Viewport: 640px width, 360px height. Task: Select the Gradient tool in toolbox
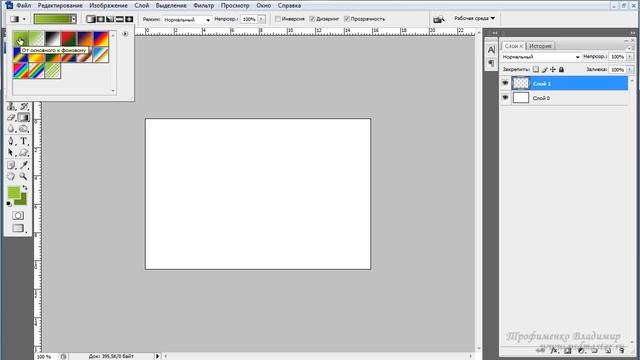(24, 118)
